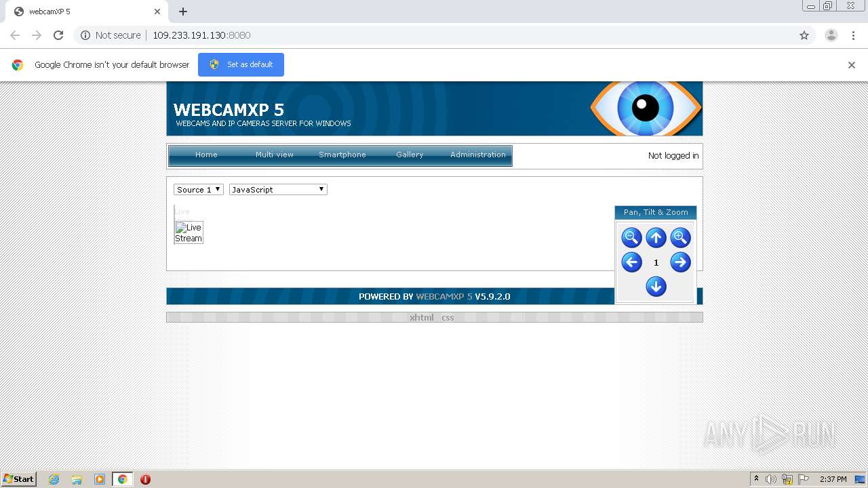Open the Multi view menu item
868x488 pixels.
tap(275, 155)
